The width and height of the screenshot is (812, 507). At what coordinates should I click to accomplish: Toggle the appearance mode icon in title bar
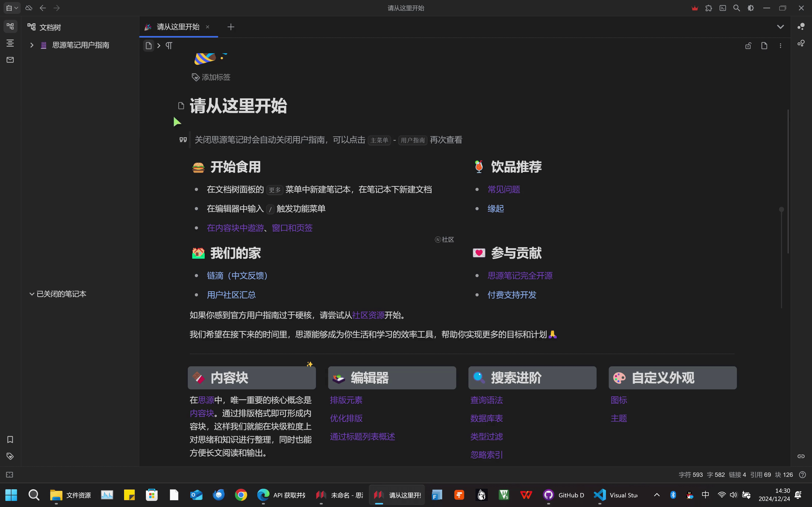pos(751,8)
